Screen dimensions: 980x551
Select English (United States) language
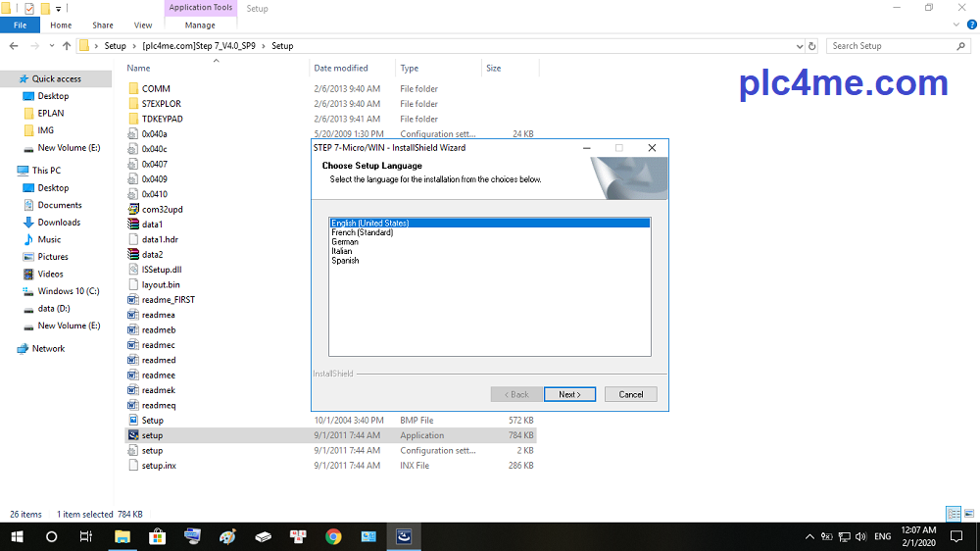[490, 224]
